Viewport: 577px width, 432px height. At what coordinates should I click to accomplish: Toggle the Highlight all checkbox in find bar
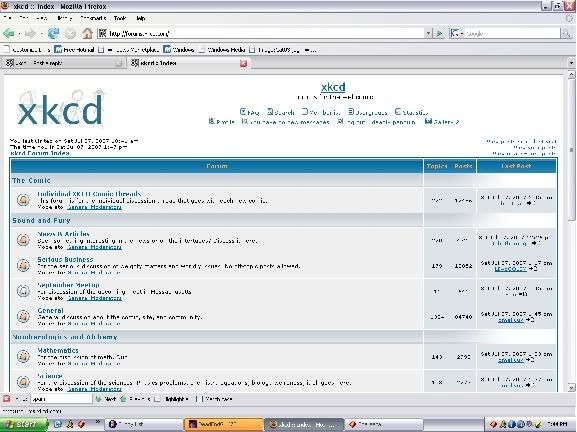click(157, 399)
